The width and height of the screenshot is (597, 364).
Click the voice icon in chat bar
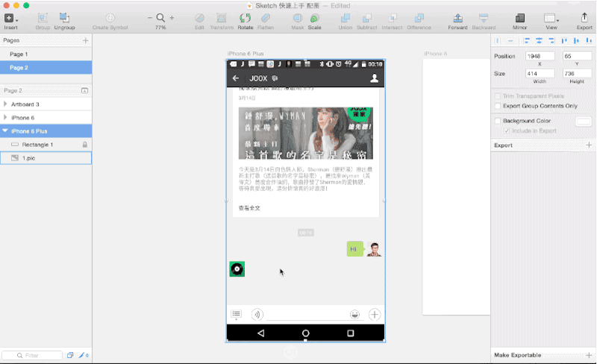257,314
